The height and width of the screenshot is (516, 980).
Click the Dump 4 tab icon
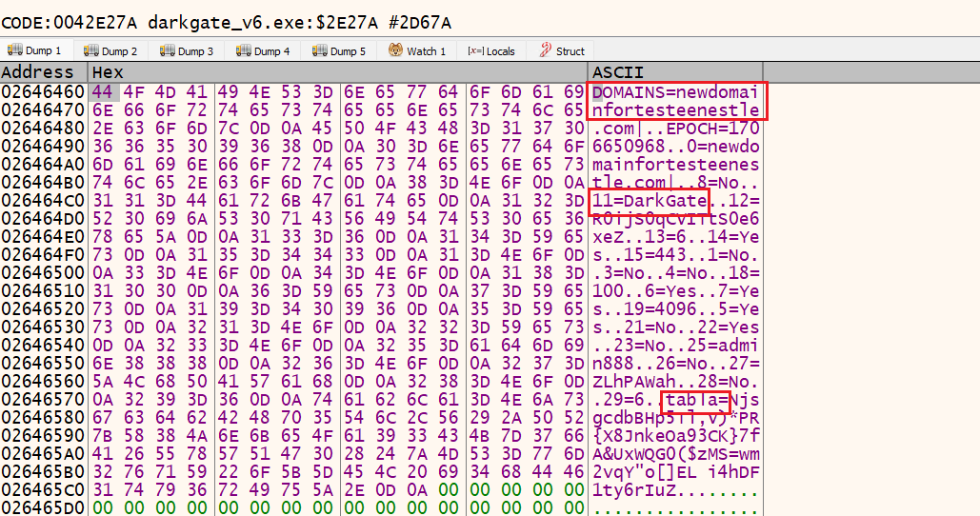coord(243,50)
